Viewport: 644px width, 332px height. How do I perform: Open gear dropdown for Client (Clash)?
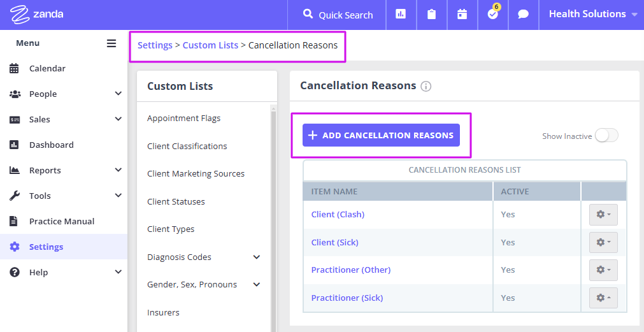[603, 215]
